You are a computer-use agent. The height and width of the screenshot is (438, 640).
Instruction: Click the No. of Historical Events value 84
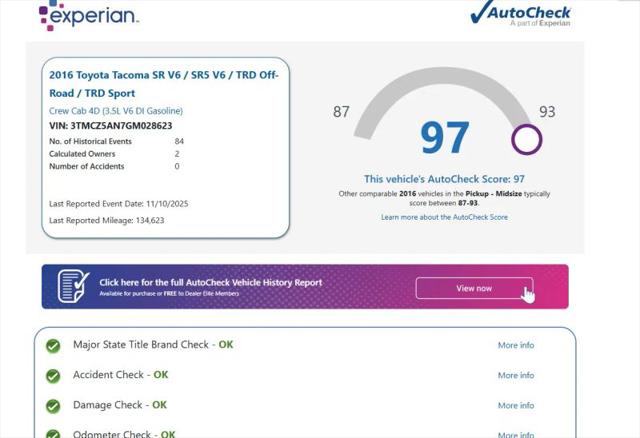coord(179,141)
